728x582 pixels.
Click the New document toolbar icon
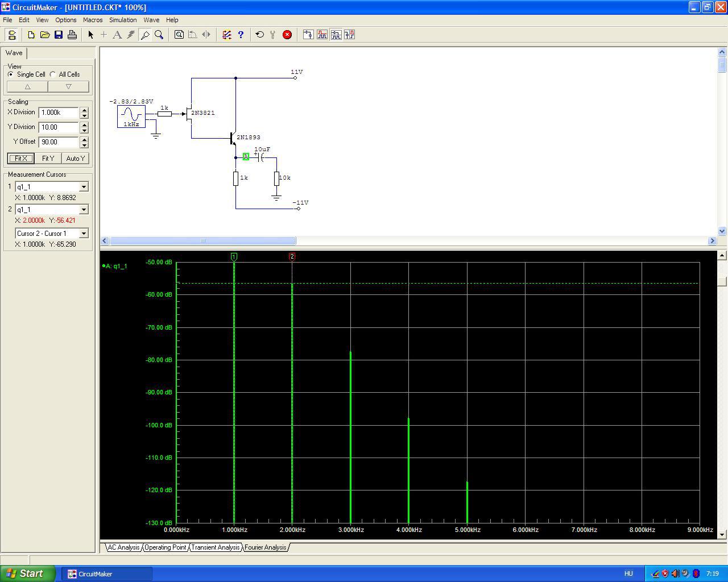[31, 35]
